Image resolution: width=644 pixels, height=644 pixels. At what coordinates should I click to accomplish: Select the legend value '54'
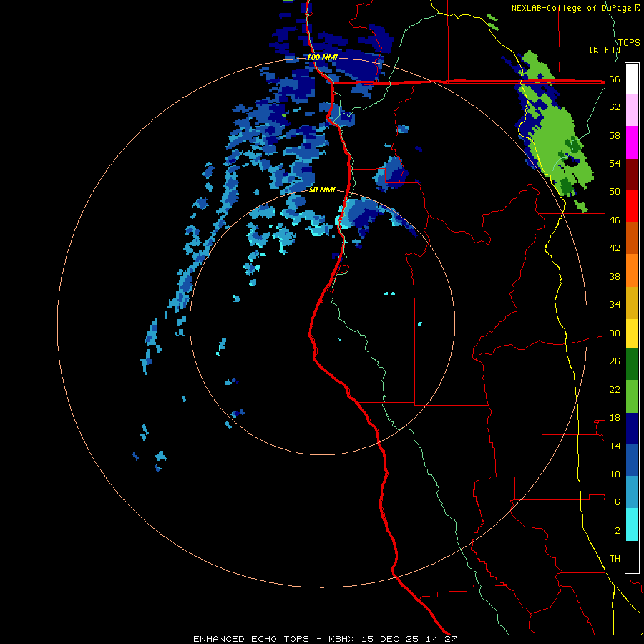coord(615,163)
